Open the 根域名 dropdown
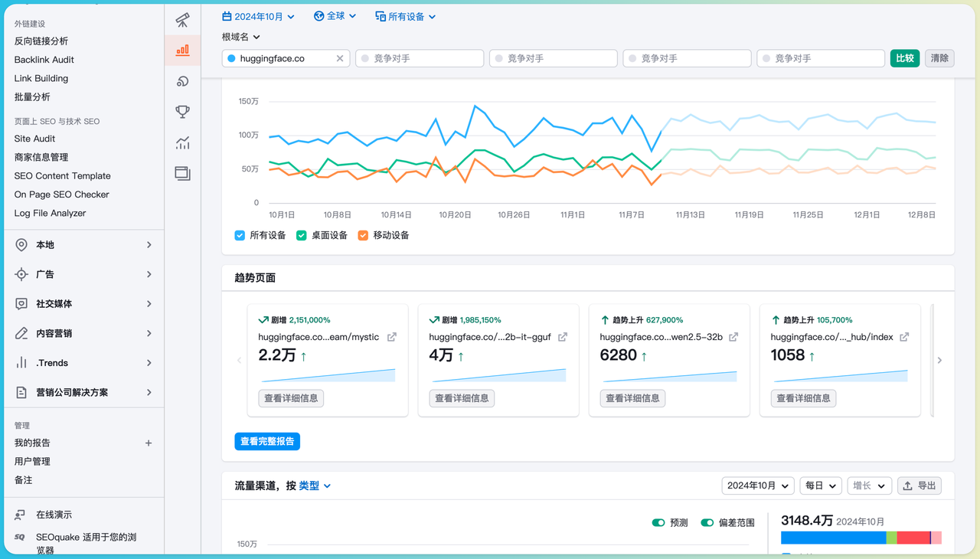This screenshot has height=559, width=980. (241, 37)
